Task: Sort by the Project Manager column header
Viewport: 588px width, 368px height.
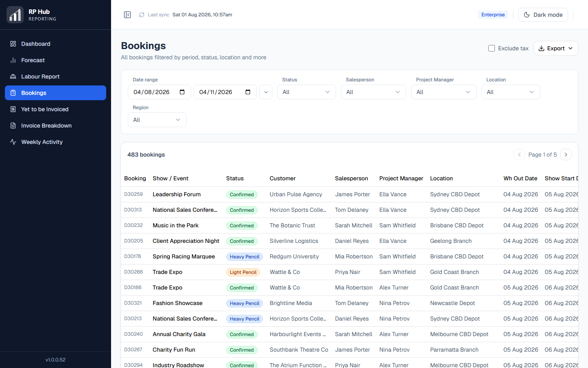Action: 401,178
